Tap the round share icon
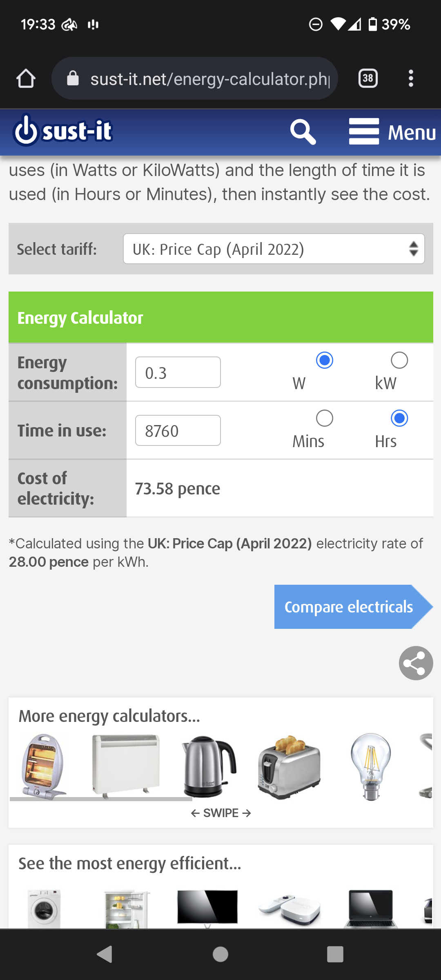This screenshot has width=441, height=980. click(416, 663)
